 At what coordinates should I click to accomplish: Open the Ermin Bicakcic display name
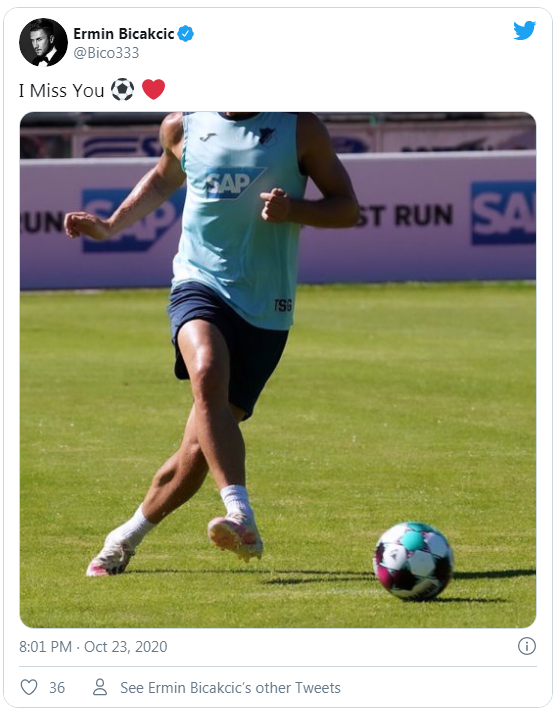(x=124, y=34)
